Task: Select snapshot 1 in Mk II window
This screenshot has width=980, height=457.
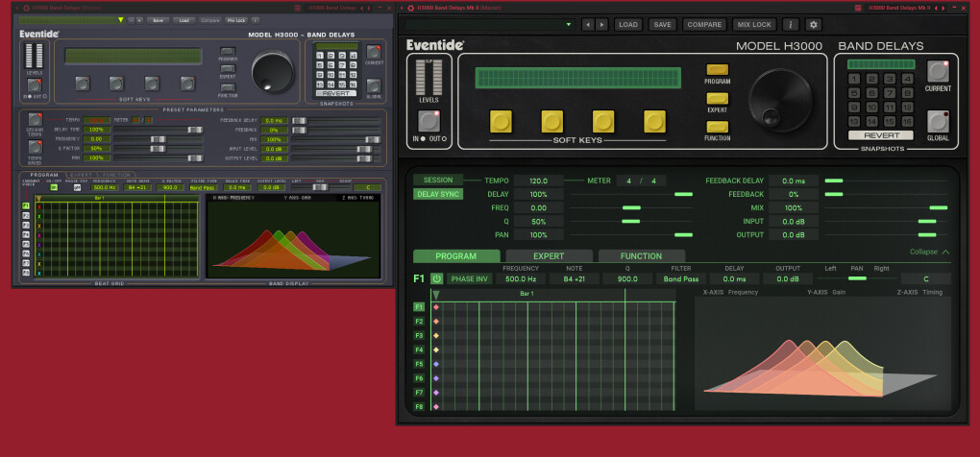Action: click(854, 79)
